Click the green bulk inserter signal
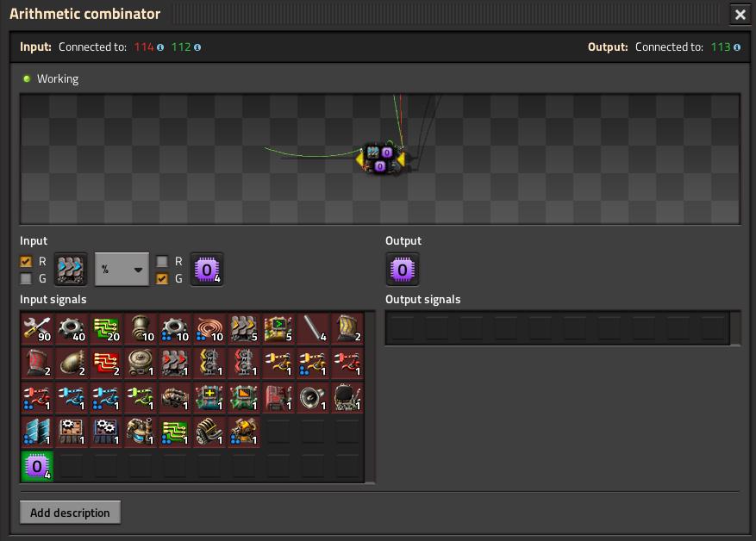This screenshot has width=756, height=541. 141,398
